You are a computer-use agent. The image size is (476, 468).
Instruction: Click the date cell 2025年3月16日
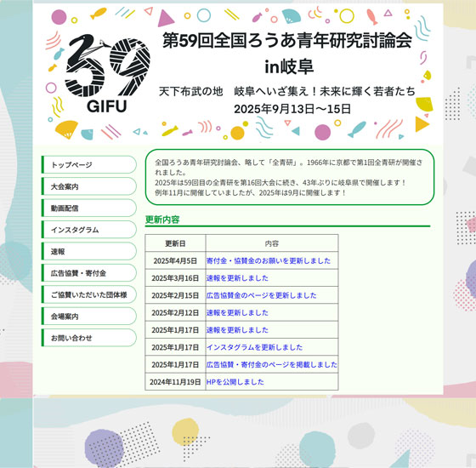[x=175, y=278]
